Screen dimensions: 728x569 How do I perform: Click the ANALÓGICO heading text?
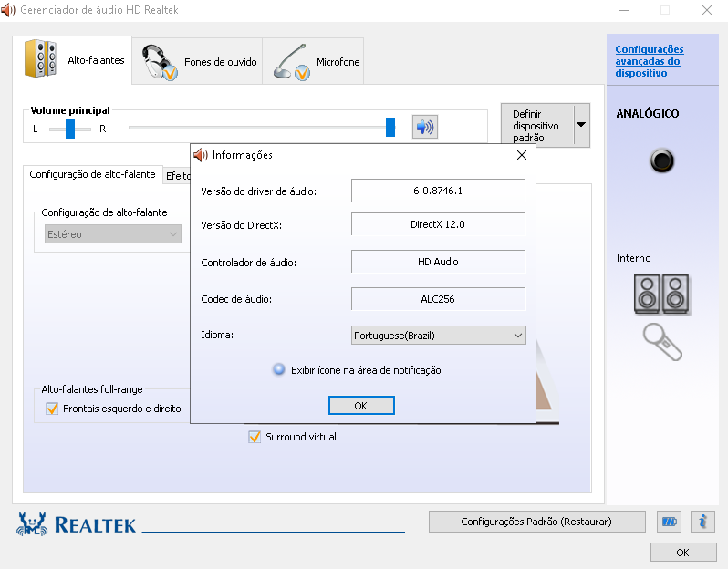click(x=647, y=114)
